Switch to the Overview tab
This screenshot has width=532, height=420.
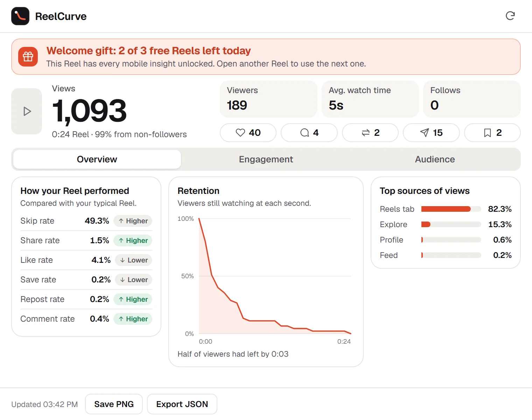click(97, 159)
